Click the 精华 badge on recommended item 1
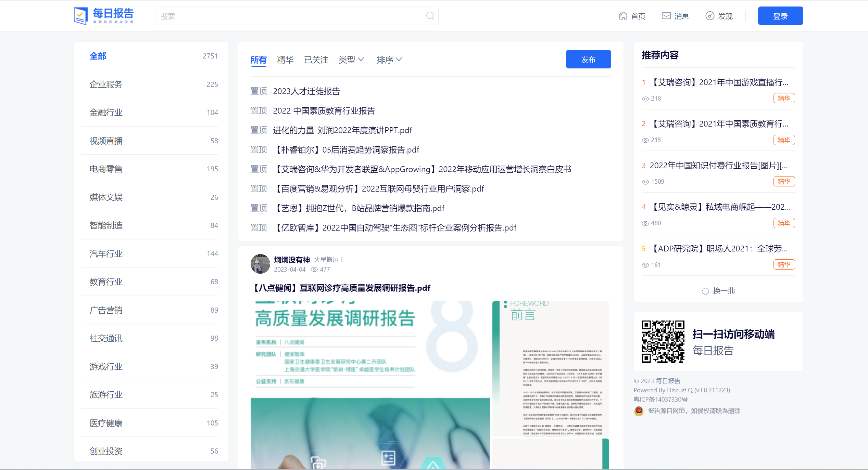 tap(784, 99)
